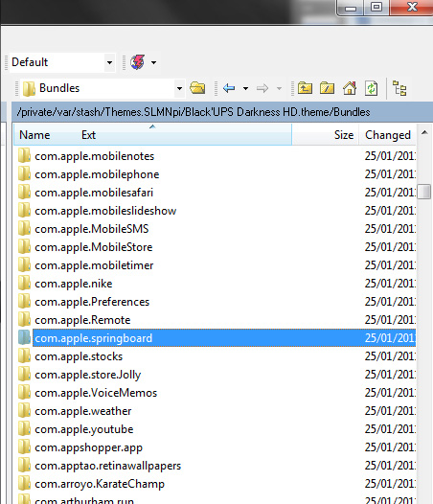Go to parent directory icon

coord(305,88)
